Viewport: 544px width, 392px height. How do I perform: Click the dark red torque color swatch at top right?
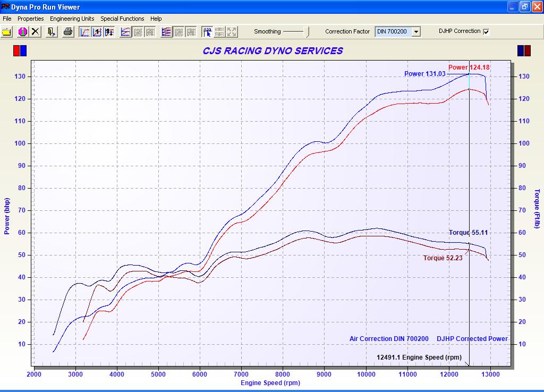528,51
